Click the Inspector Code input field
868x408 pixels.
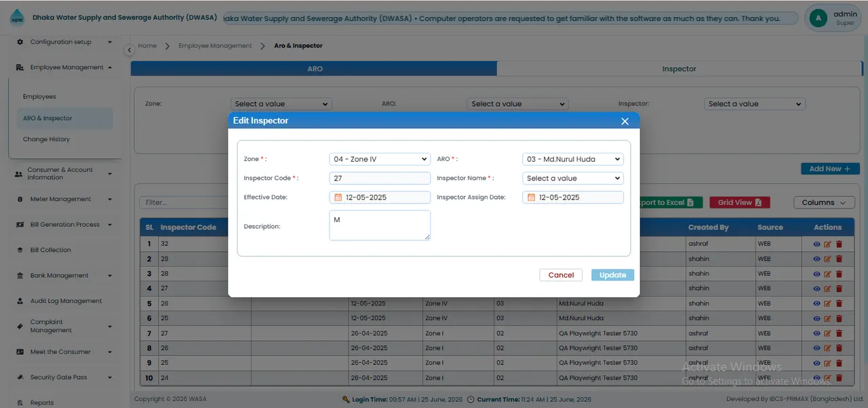pyautogui.click(x=380, y=179)
